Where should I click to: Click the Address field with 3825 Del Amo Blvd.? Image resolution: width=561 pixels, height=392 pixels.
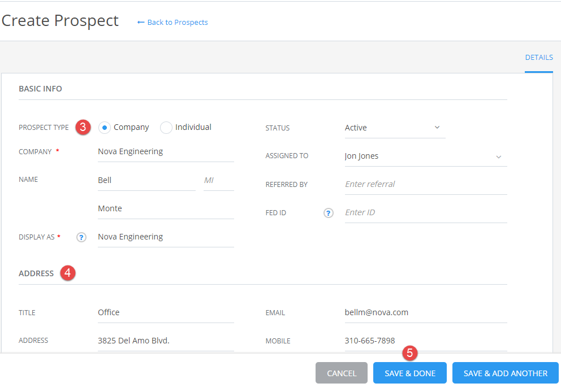pos(166,341)
